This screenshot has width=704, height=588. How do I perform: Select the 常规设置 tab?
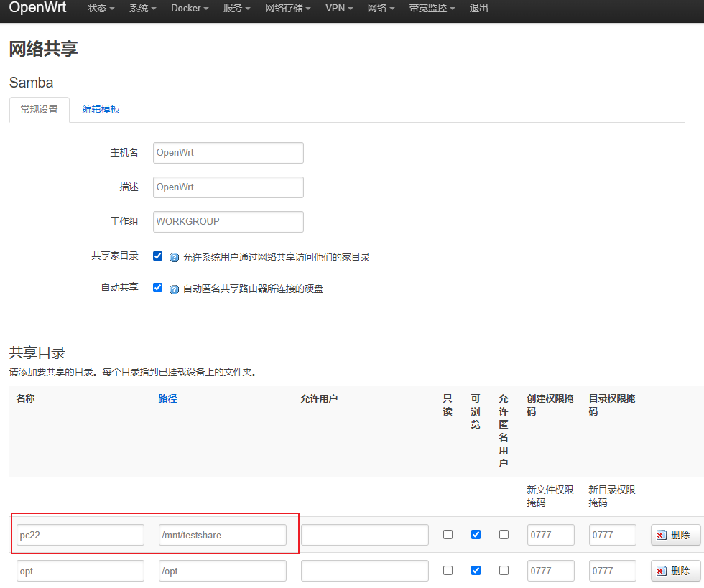(40, 110)
